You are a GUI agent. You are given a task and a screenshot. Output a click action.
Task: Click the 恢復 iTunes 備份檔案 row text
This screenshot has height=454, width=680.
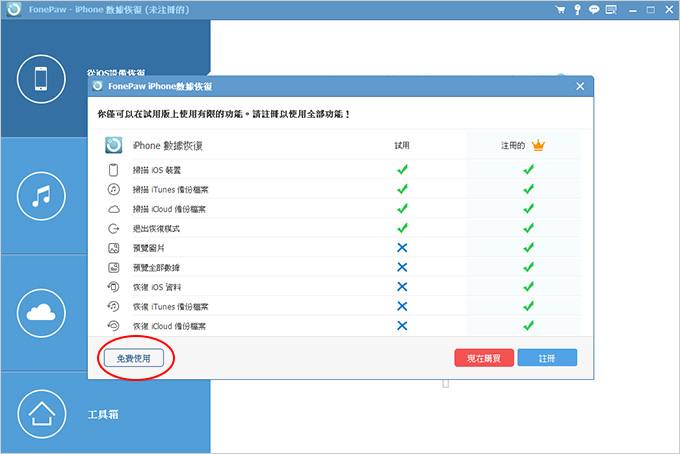tap(170, 307)
